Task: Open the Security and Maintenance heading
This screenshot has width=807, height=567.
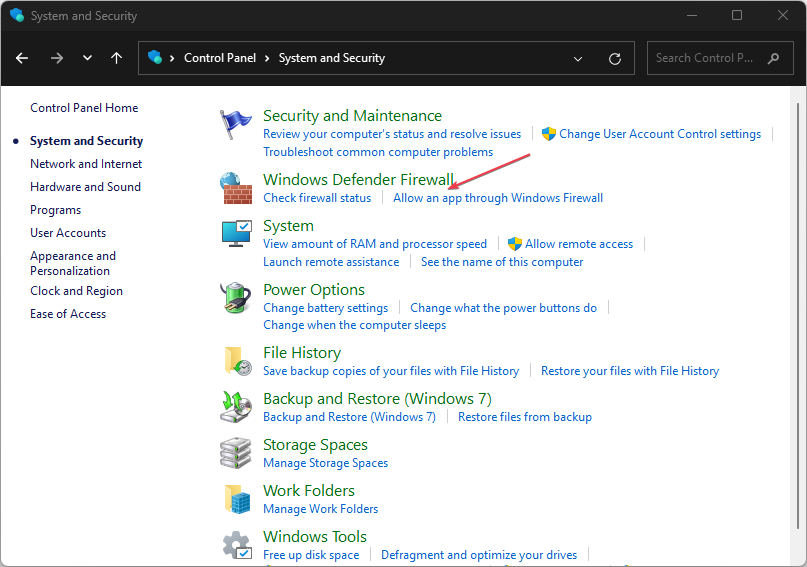Action: pos(353,116)
